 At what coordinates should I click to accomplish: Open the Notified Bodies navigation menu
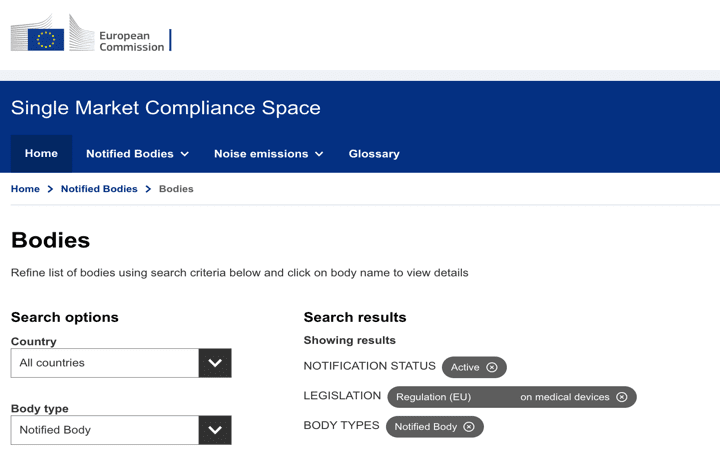pos(137,153)
